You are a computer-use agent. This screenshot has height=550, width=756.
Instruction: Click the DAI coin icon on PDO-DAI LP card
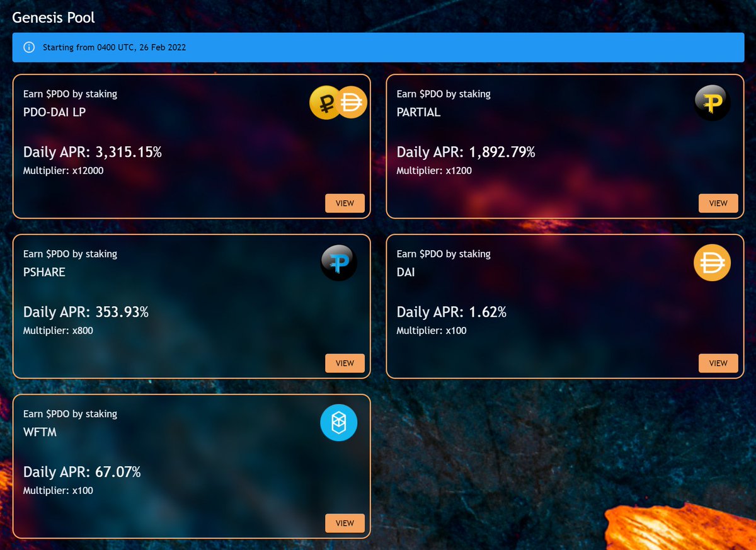pyautogui.click(x=351, y=102)
